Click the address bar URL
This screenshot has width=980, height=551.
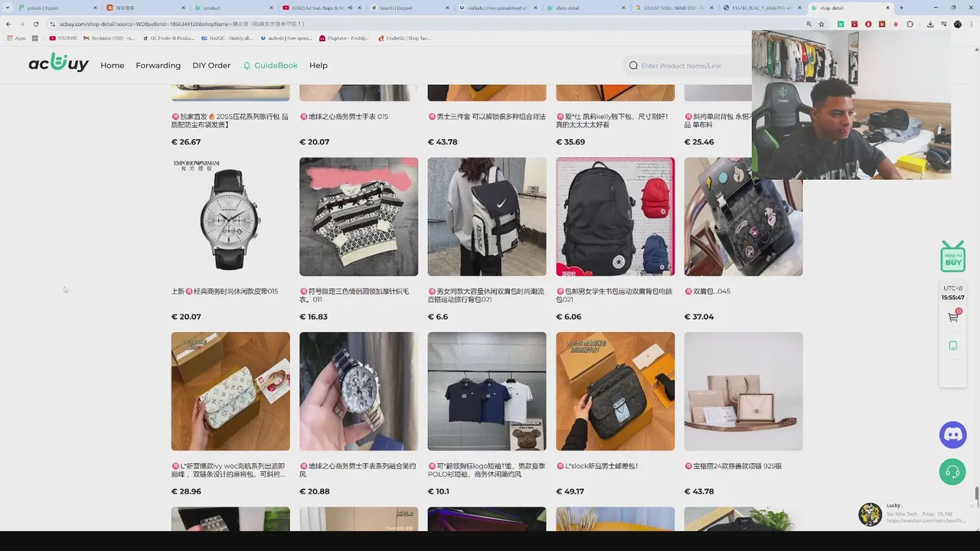coord(181,24)
